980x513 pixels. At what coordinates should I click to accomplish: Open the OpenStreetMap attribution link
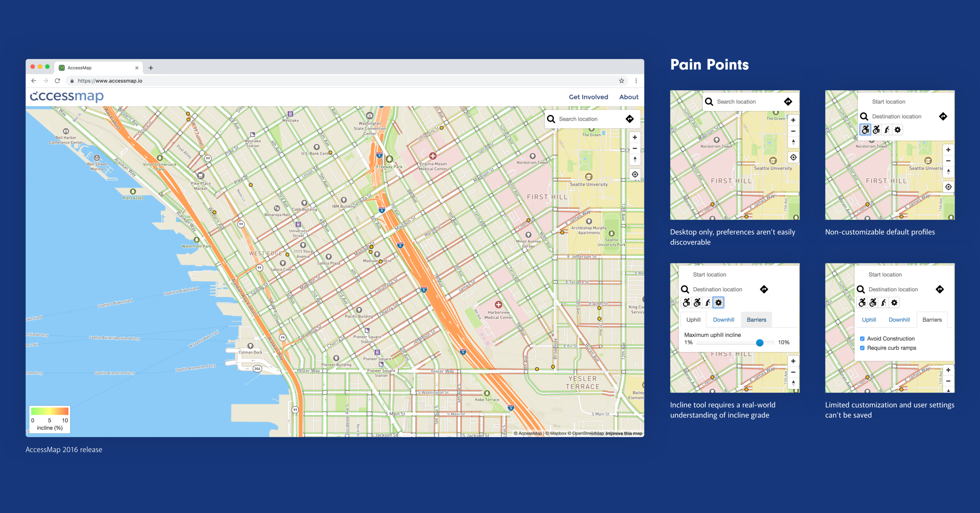[585, 433]
